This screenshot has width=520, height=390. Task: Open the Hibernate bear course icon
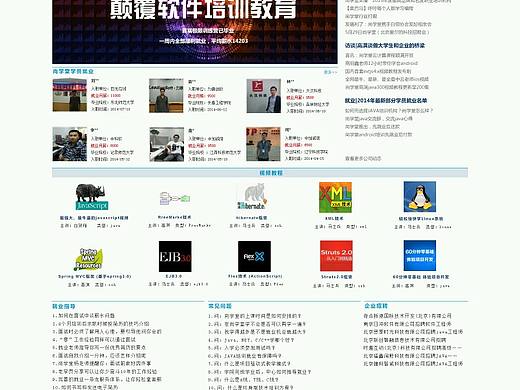[x=252, y=196]
